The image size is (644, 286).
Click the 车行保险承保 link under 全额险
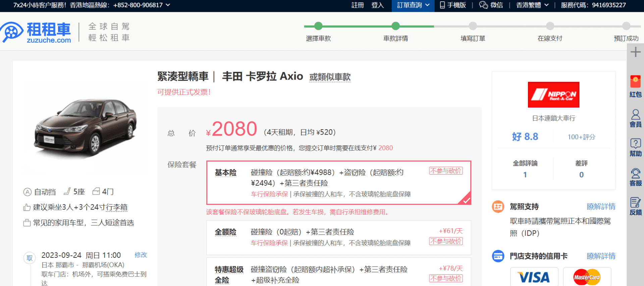[269, 243]
